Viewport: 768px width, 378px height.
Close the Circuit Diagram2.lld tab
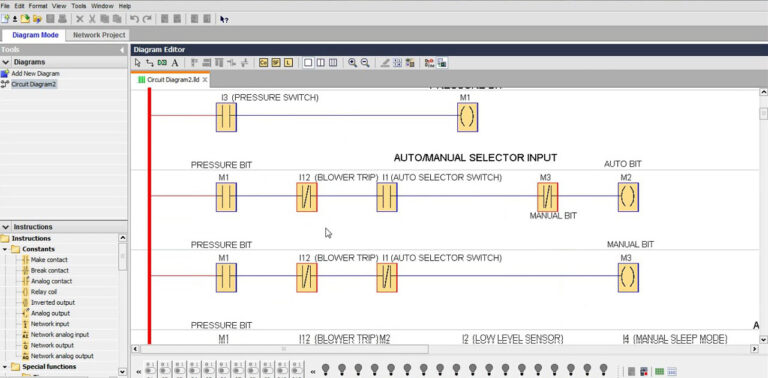(205, 79)
